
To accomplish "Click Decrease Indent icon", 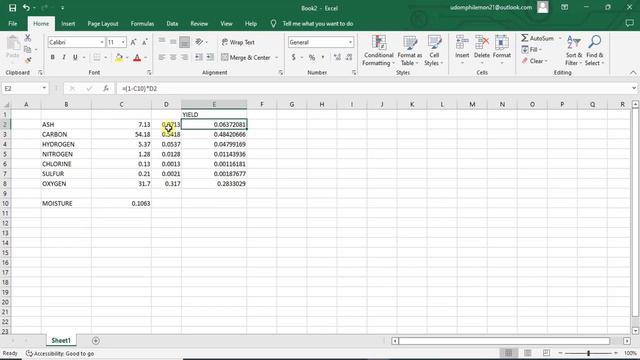I will pyautogui.click(x=199, y=58).
